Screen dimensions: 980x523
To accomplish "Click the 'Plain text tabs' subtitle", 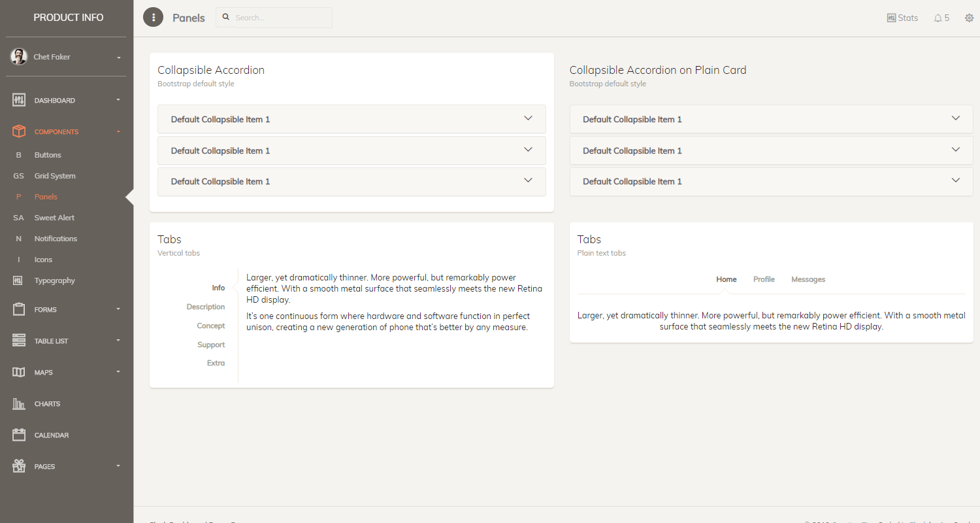I will pos(602,253).
